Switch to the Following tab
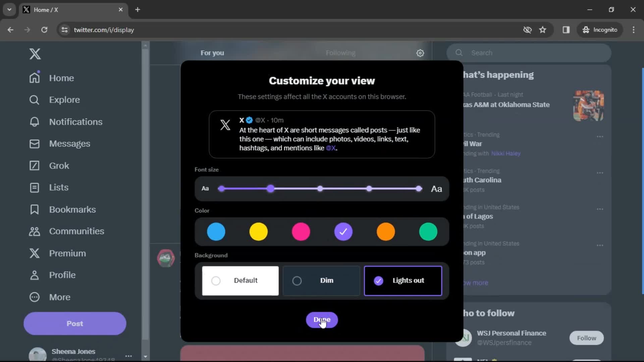This screenshot has width=644, height=362. coord(340,53)
